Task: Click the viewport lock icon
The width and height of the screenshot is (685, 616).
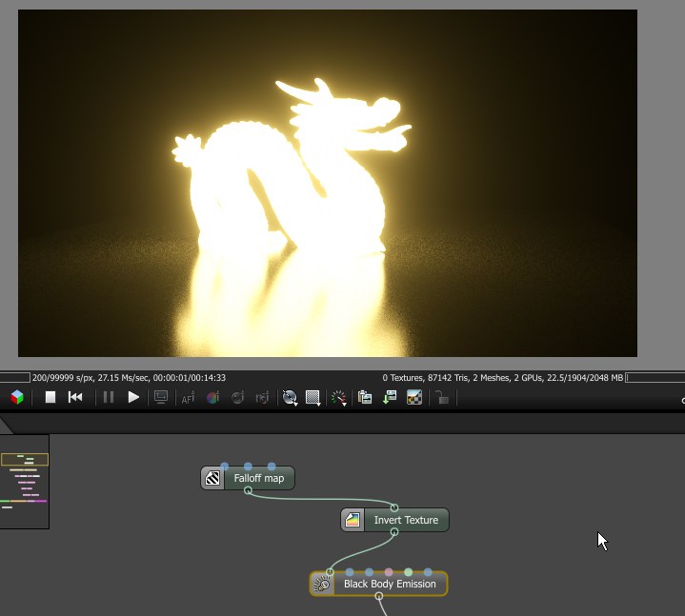Action: coord(442,397)
